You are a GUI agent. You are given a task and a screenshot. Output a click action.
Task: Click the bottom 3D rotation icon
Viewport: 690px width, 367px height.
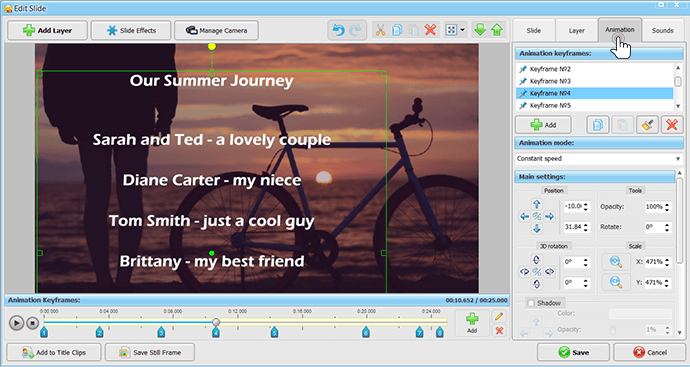pos(536,284)
